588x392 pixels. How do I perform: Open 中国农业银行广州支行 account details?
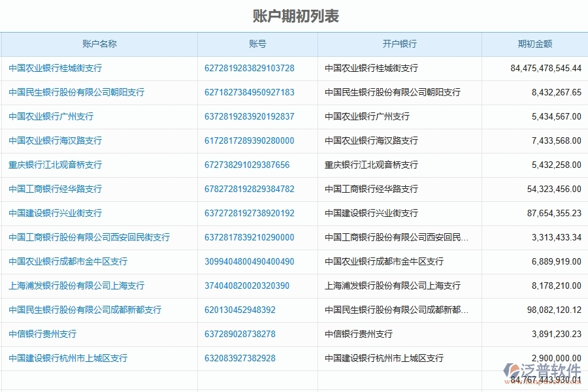click(x=49, y=116)
